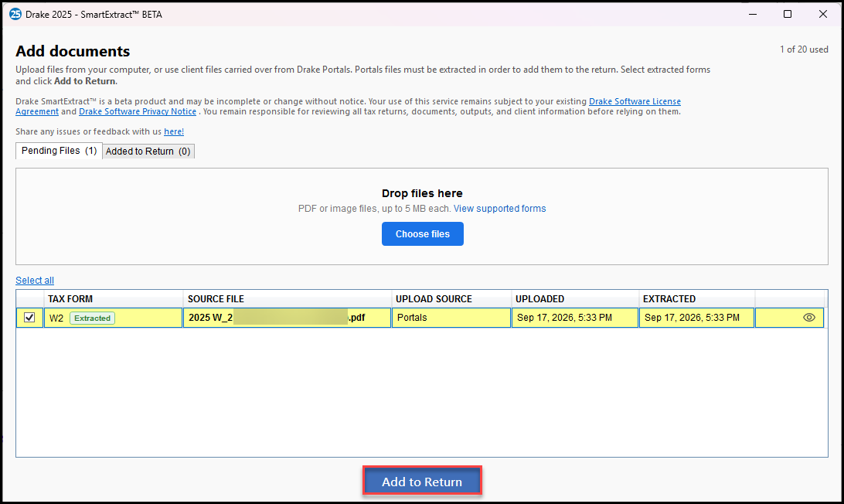Select the W2 row's Extracted date cell

click(696, 318)
